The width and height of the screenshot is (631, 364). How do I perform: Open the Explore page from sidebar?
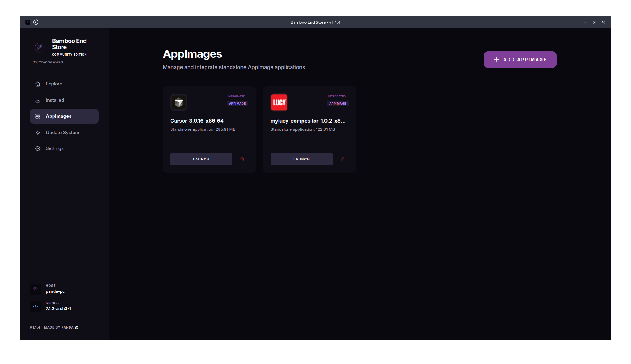coord(64,84)
